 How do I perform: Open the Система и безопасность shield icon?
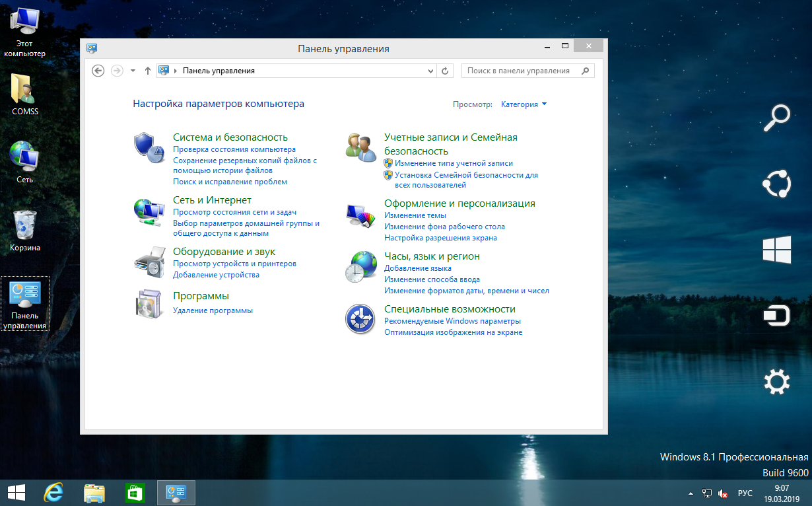click(x=149, y=146)
